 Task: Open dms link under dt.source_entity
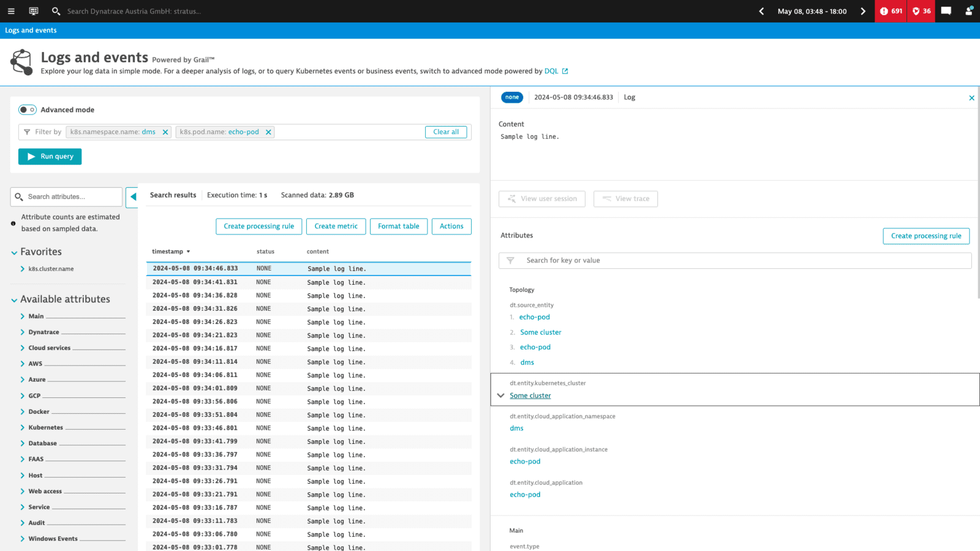527,362
